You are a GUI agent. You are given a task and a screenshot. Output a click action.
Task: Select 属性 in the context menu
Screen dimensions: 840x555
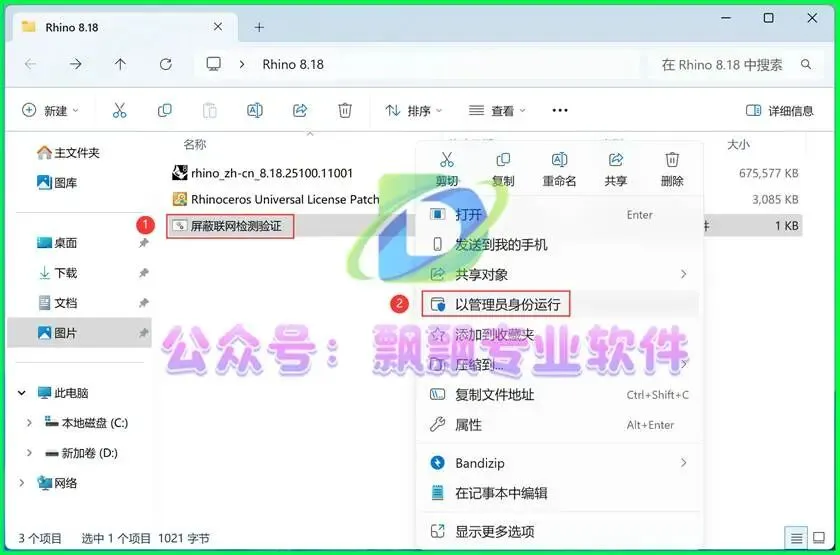[x=559, y=425]
